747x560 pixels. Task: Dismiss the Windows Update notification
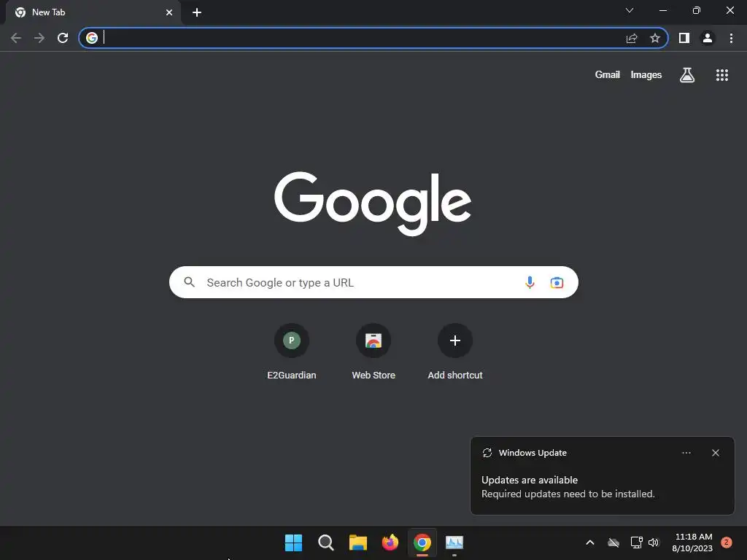(716, 453)
